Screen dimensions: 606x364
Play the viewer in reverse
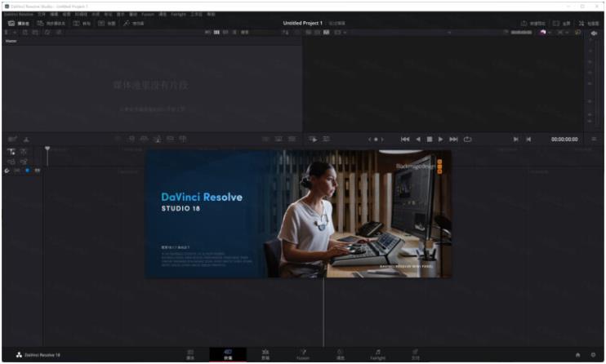coord(418,139)
